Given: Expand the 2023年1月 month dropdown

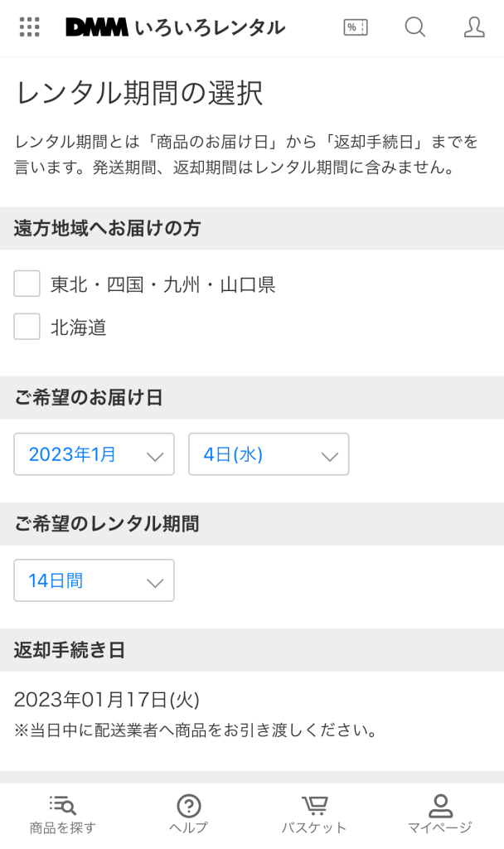Looking at the screenshot, I should (x=94, y=454).
